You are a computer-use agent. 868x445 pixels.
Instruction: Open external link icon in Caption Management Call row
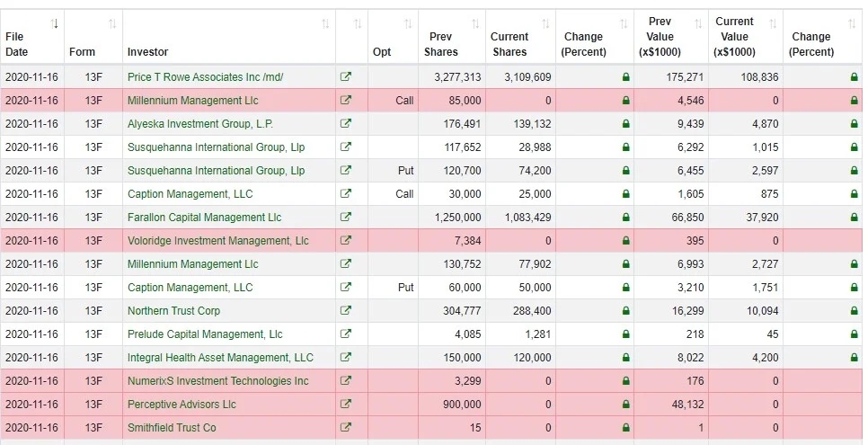pyautogui.click(x=345, y=194)
